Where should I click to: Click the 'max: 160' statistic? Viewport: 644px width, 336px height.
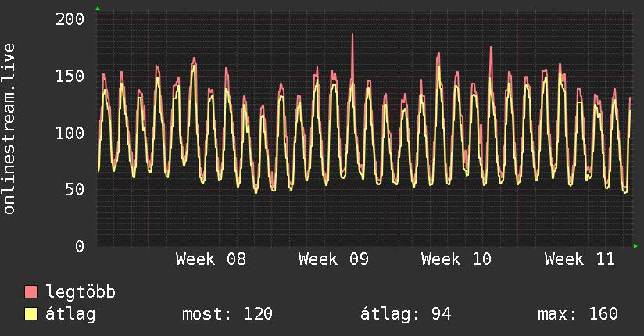[578, 314]
